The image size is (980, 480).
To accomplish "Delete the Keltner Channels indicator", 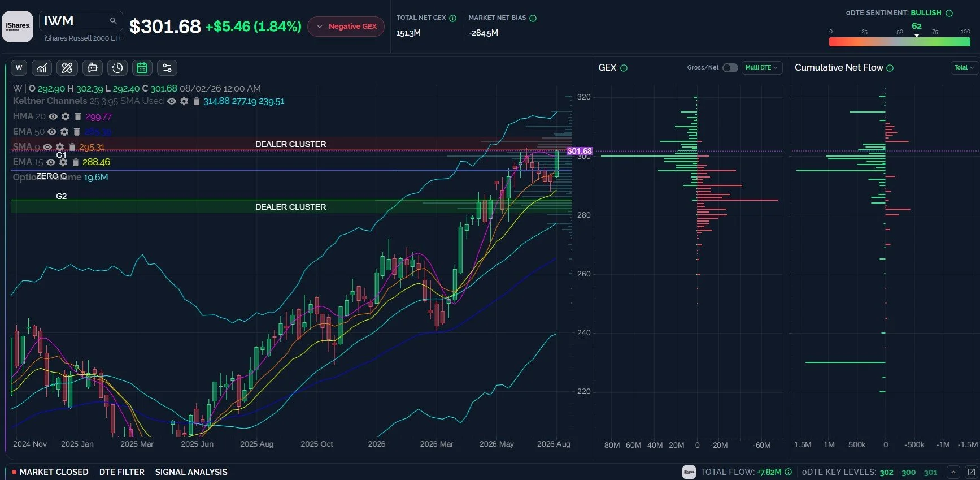I will 197,101.
